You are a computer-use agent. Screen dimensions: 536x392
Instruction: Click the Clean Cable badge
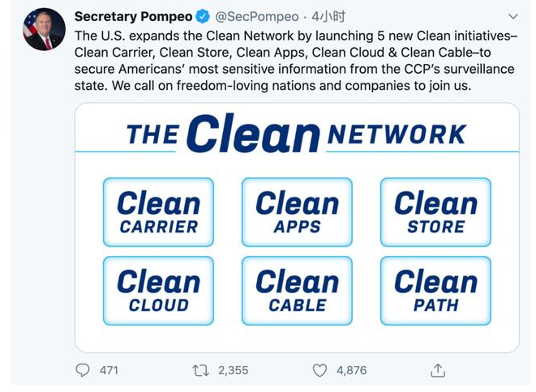297,291
